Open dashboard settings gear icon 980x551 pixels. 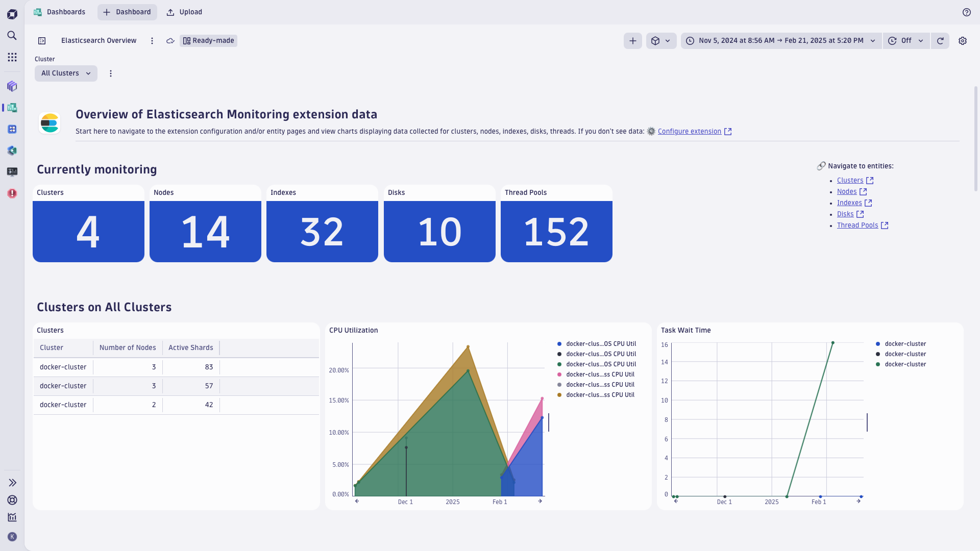coord(963,41)
